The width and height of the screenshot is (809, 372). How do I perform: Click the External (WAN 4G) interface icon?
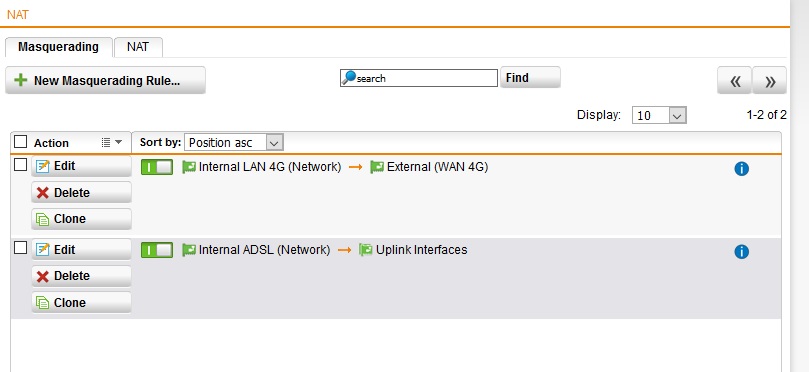[377, 167]
